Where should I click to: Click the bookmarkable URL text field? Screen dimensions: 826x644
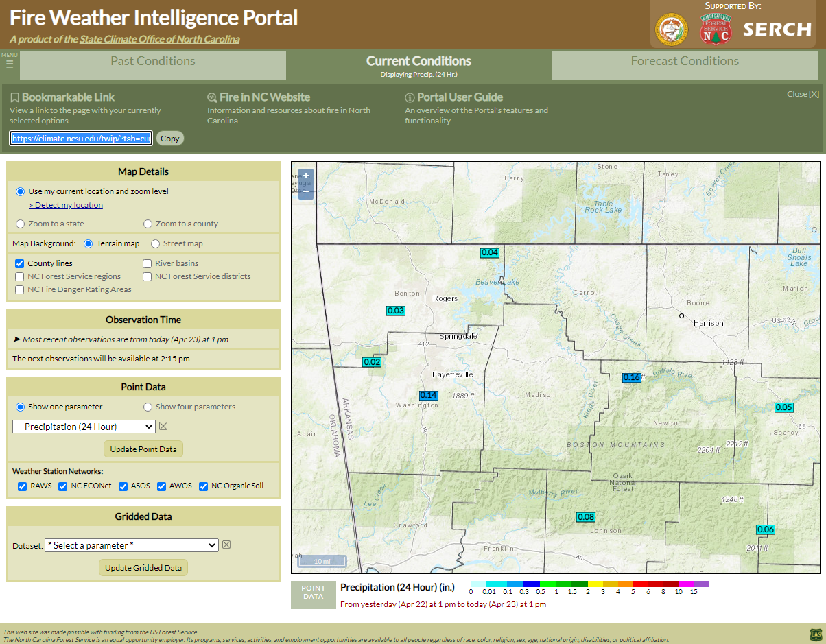(x=81, y=138)
